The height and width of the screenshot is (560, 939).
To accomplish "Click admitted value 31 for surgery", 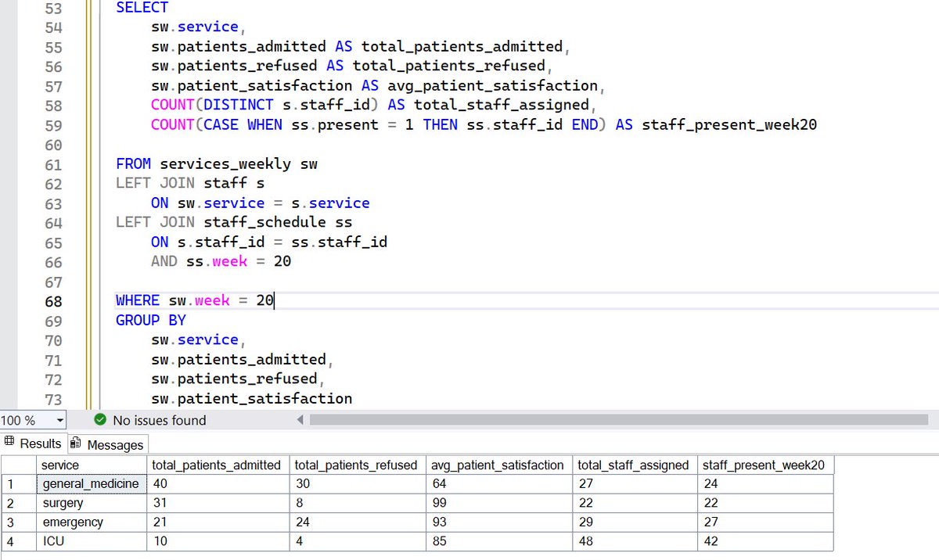I will tap(218, 503).
